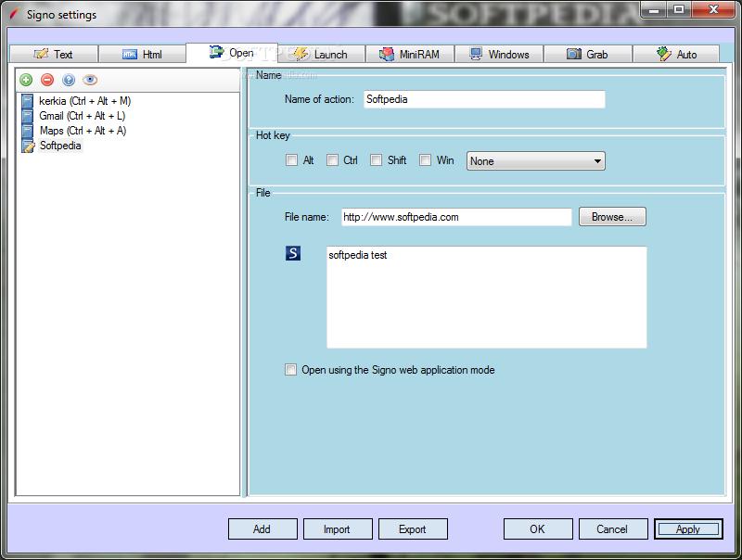Switch to the Grab tab

tap(588, 55)
